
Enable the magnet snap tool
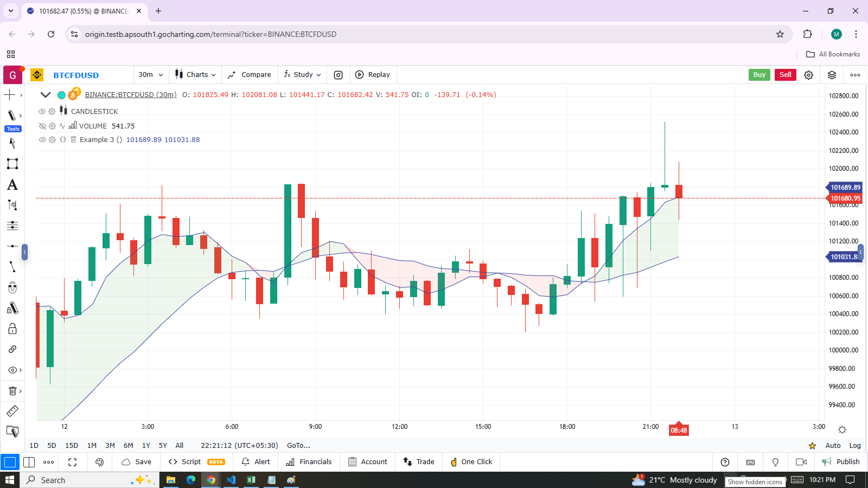click(12, 287)
